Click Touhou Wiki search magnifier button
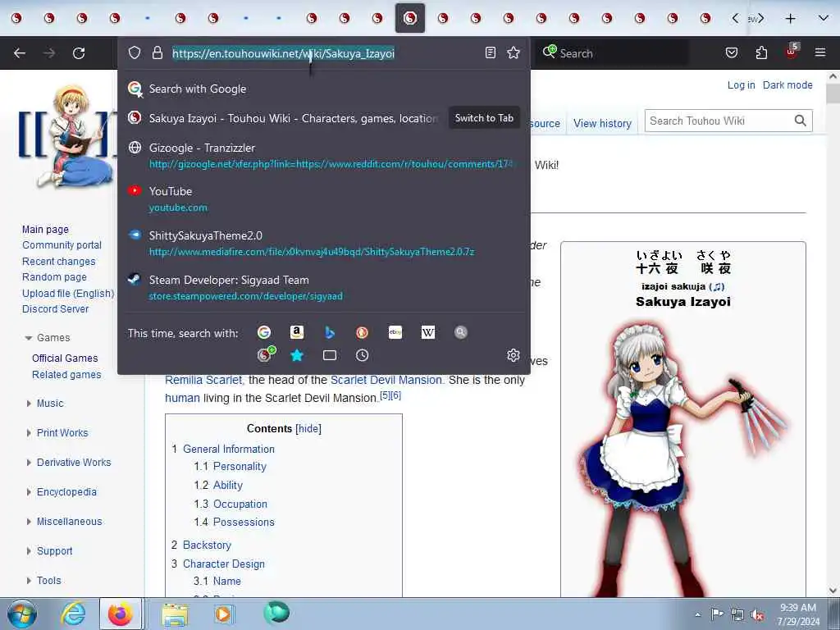Image resolution: width=840 pixels, height=630 pixels. tap(801, 121)
